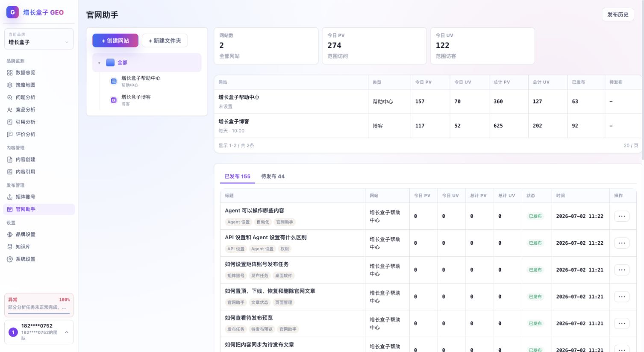Open the 策略地图 layers icon
Screen dimensions: 644x352
10,85
